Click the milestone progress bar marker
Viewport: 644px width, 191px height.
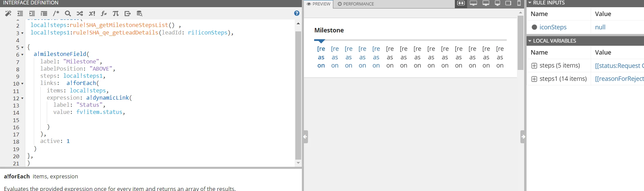click(x=321, y=41)
